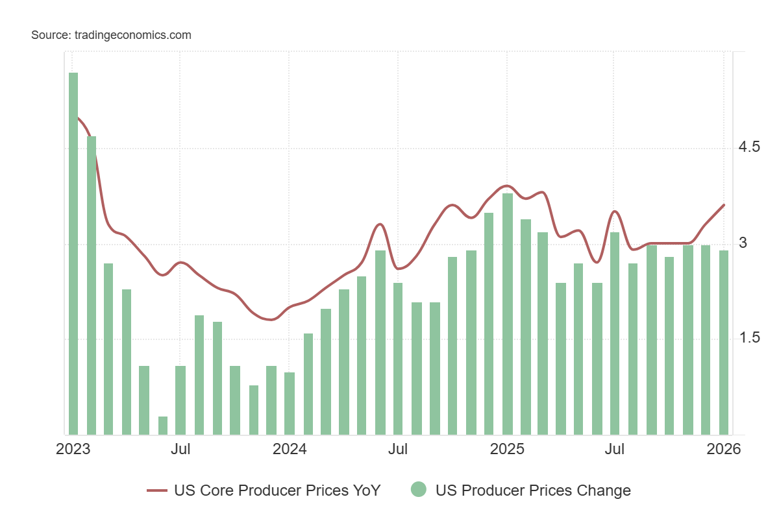Screen dimensions: 779x532
Task: Click the Jul label between 2025 and 2026
Action: [614, 449]
